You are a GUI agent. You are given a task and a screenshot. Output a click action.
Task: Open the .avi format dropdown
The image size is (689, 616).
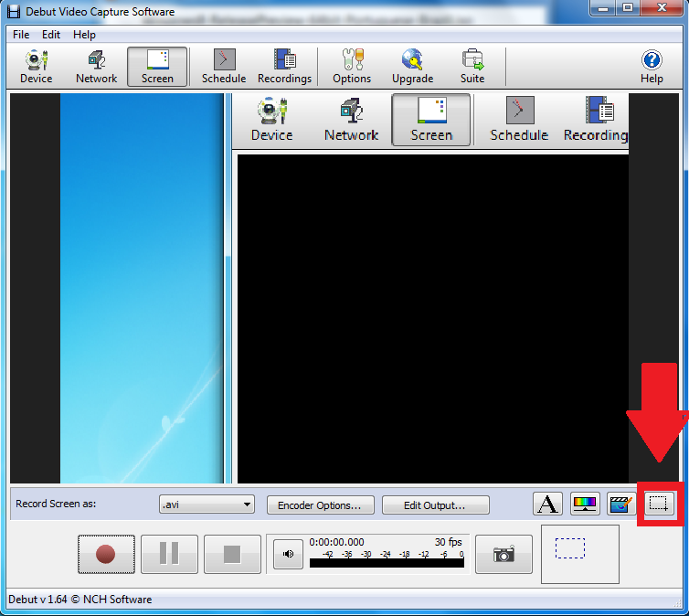click(x=207, y=504)
